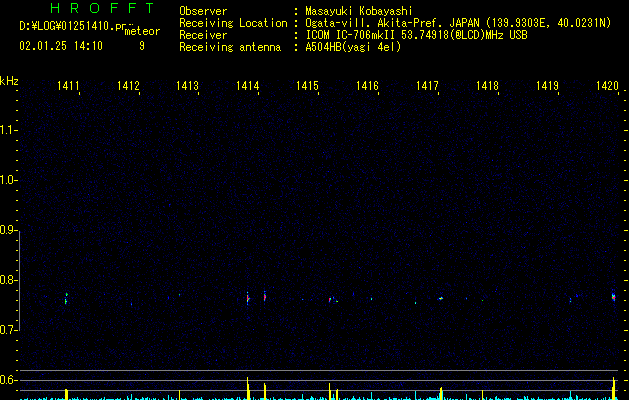Click the meteor echo at 1411
This screenshot has width=629, height=400.
point(66,298)
